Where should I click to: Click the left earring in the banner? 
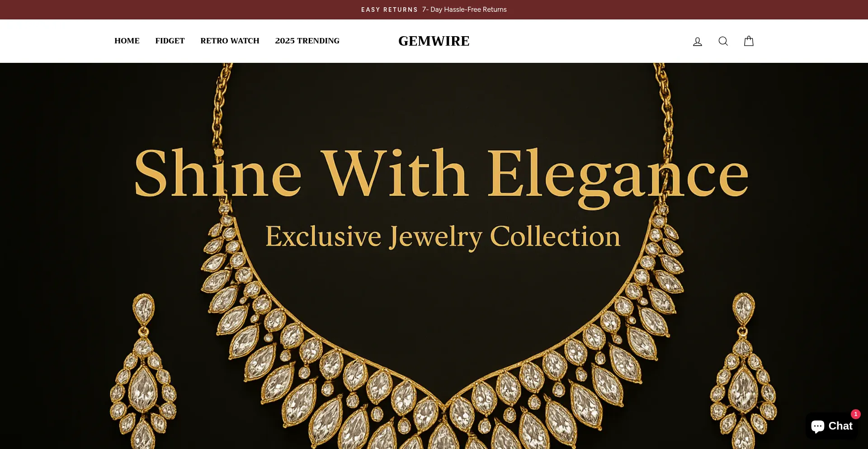(x=143, y=371)
